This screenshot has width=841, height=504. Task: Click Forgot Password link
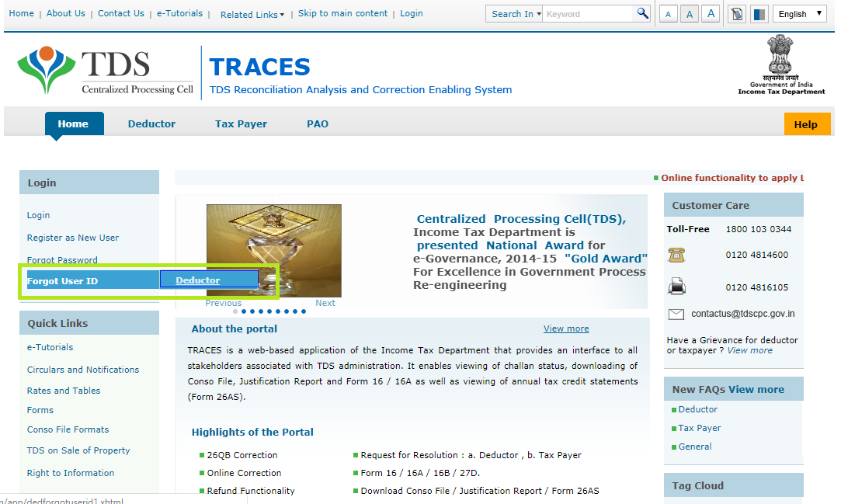(x=62, y=260)
